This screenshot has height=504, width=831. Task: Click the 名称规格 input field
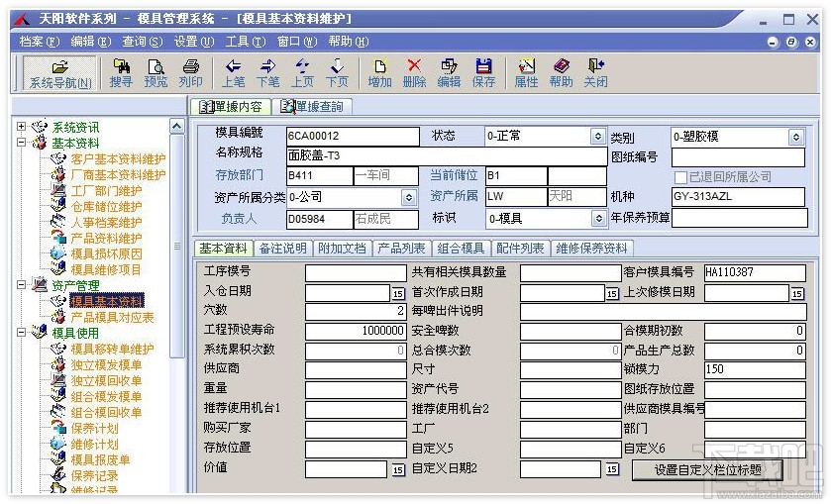[447, 155]
